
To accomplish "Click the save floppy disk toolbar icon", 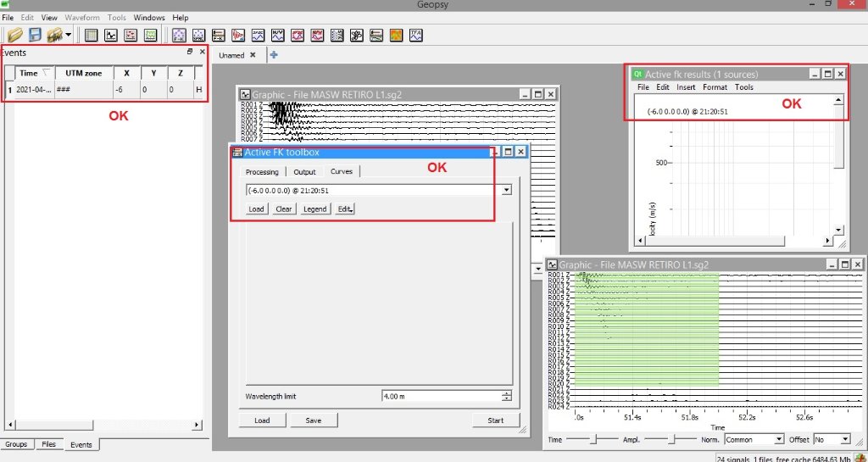I will click(36, 35).
